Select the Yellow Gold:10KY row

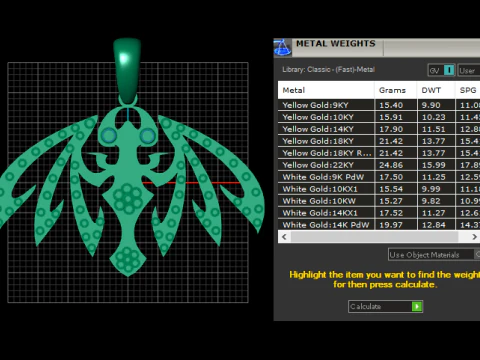379,117
